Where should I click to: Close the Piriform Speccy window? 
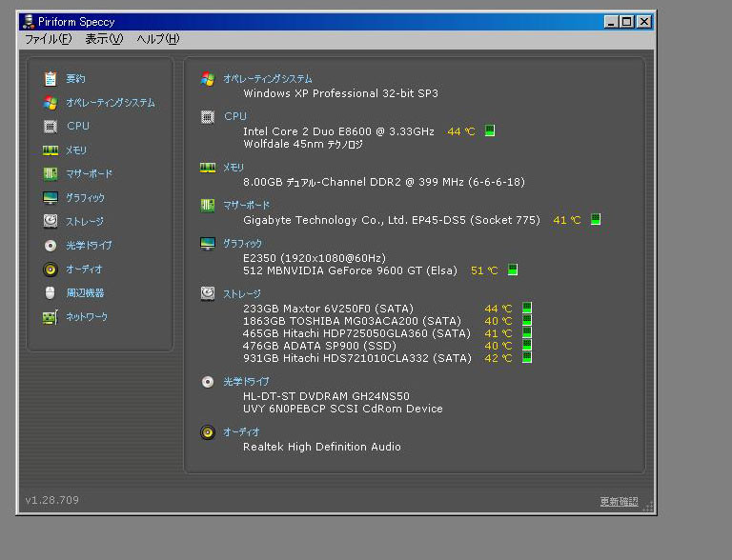click(x=644, y=22)
